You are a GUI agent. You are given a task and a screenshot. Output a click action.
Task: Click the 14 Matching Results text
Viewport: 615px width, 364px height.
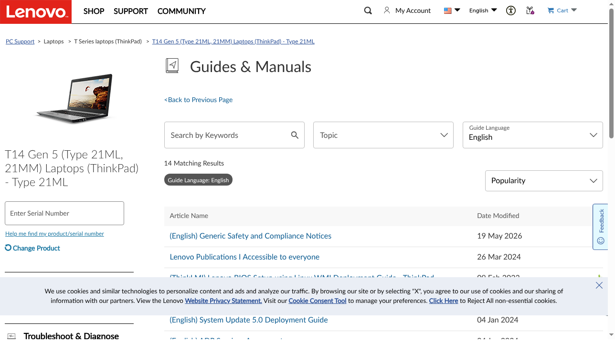pos(194,163)
